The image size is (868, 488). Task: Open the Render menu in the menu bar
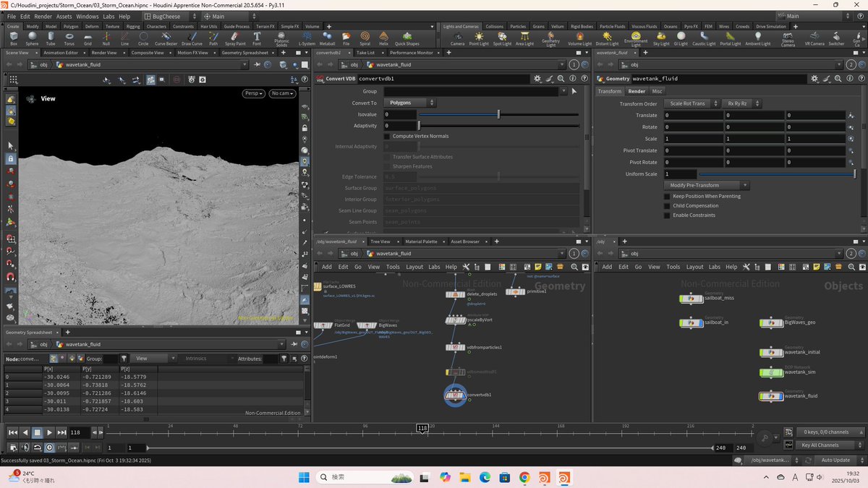point(43,16)
